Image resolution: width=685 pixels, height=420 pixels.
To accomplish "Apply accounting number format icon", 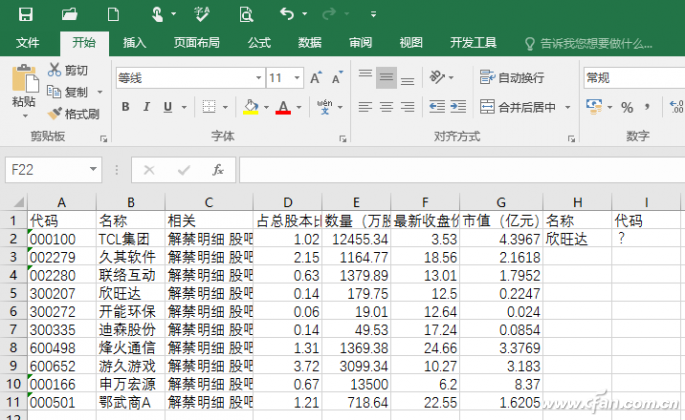I will [x=594, y=107].
